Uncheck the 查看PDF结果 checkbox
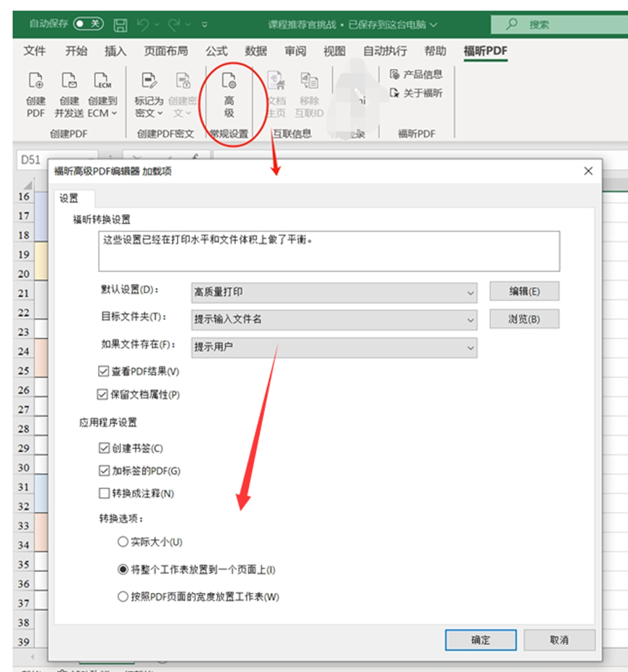The height and width of the screenshot is (672, 628). (x=103, y=372)
